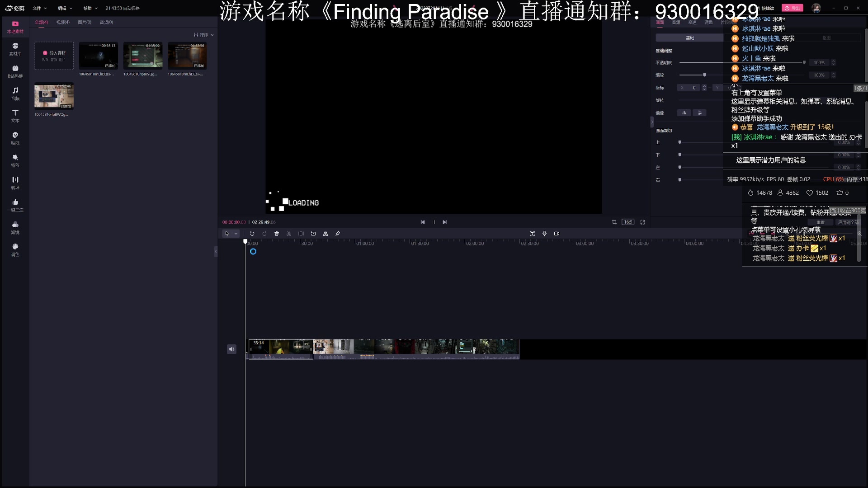Open the 调色 color grading panel in sidebar
The image size is (868, 488).
point(15,250)
